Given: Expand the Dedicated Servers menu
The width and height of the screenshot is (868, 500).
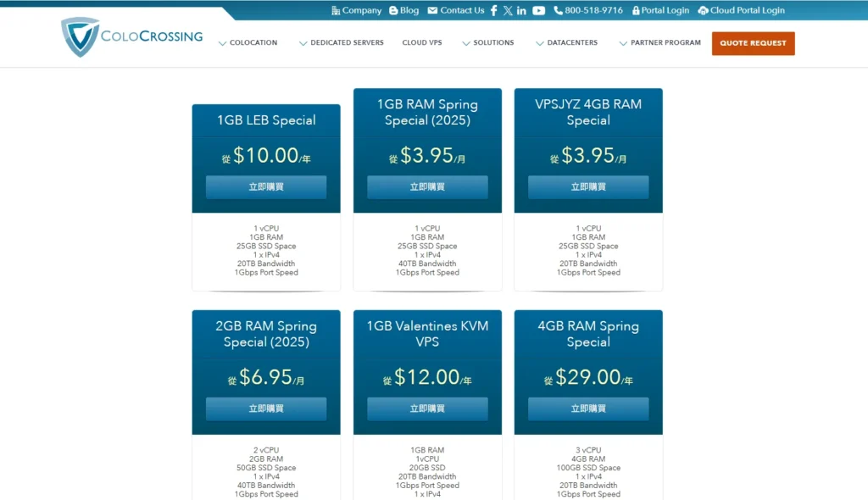Looking at the screenshot, I should coord(341,42).
